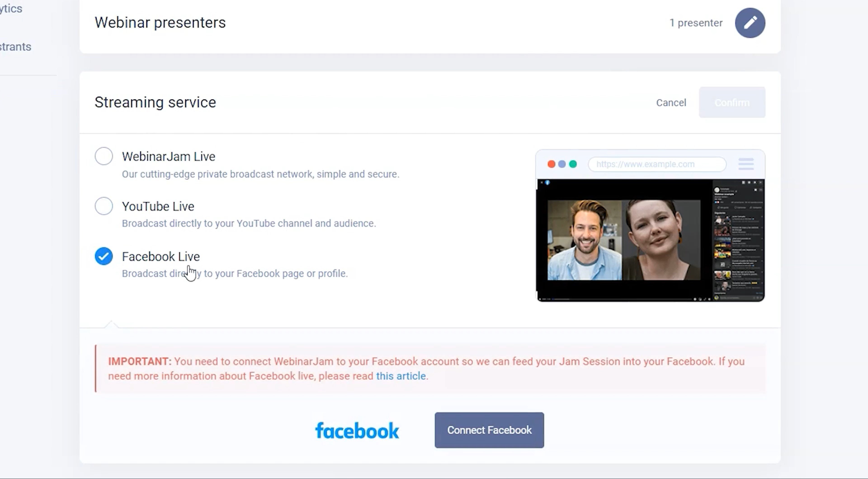Click the '1 presenter' text
Screen dimensions: 868x479
(x=696, y=23)
